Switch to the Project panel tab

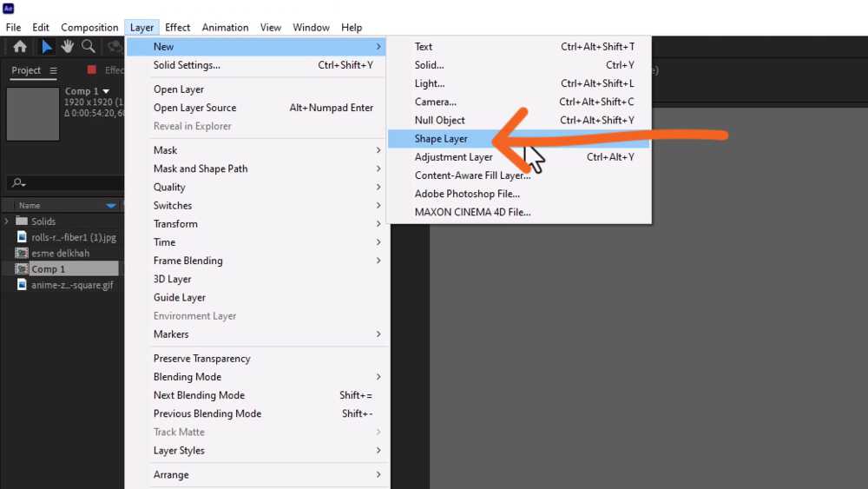click(x=26, y=70)
